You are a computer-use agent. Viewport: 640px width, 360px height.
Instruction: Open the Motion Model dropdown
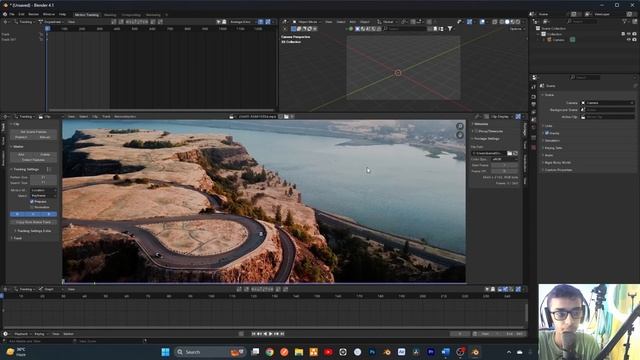[x=44, y=190]
